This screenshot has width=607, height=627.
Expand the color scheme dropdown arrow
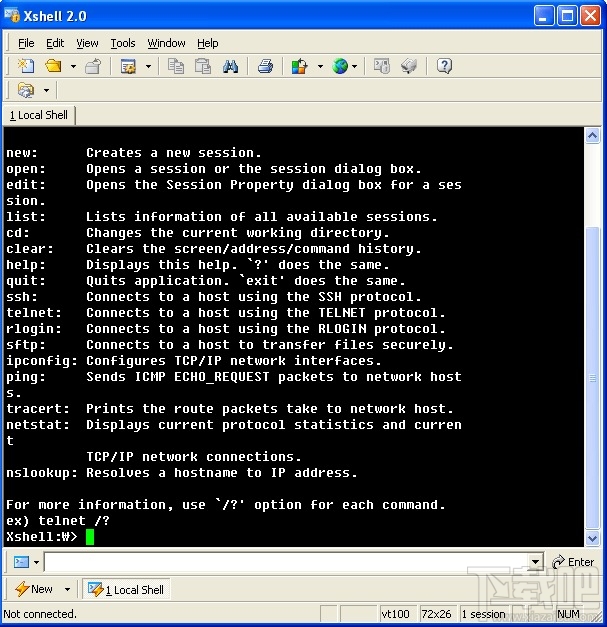click(x=320, y=66)
